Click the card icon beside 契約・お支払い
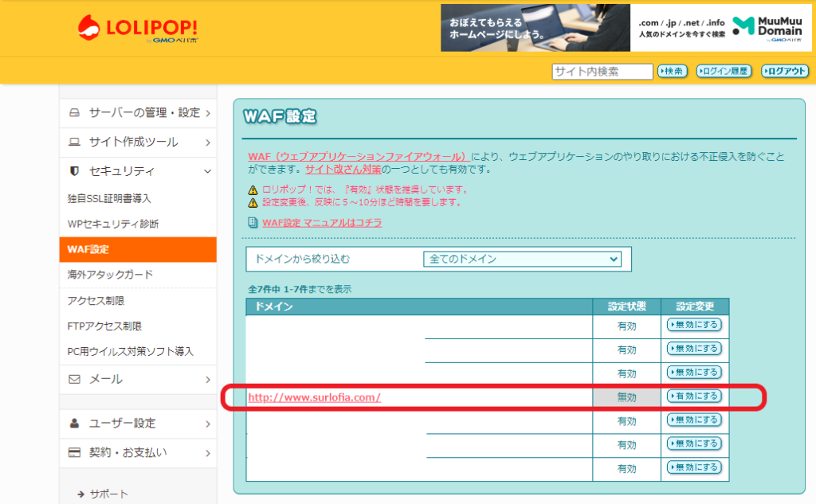The height and width of the screenshot is (504, 816). (x=75, y=452)
